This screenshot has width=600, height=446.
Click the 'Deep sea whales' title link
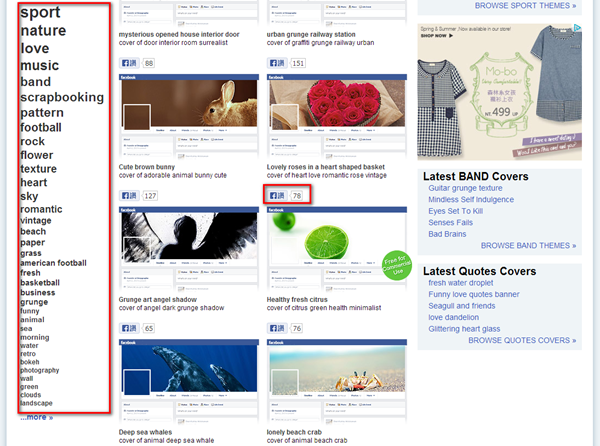145,432
